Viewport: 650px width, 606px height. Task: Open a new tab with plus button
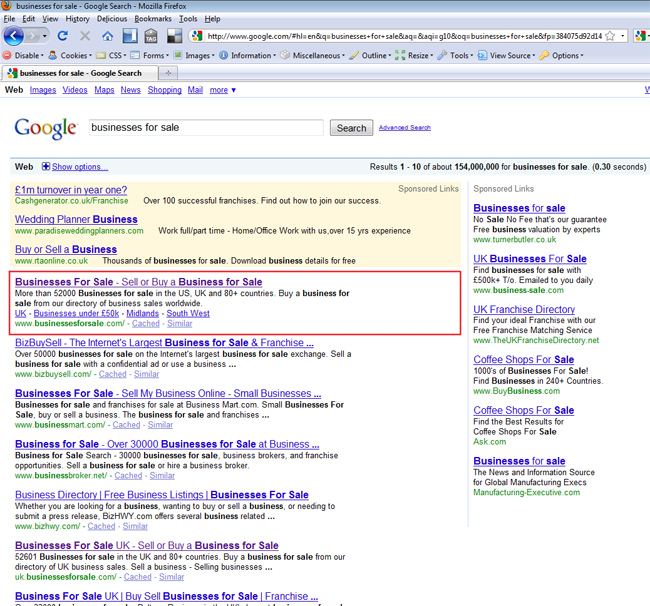point(168,73)
